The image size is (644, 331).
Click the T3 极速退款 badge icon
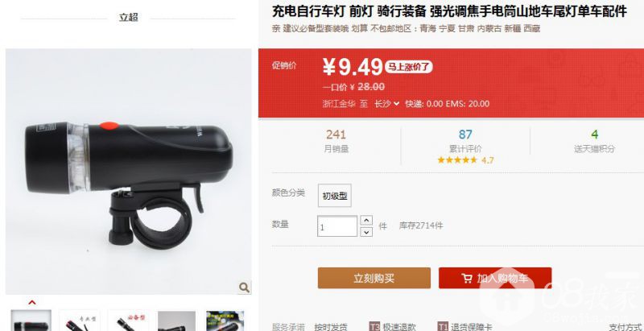pyautogui.click(x=374, y=327)
